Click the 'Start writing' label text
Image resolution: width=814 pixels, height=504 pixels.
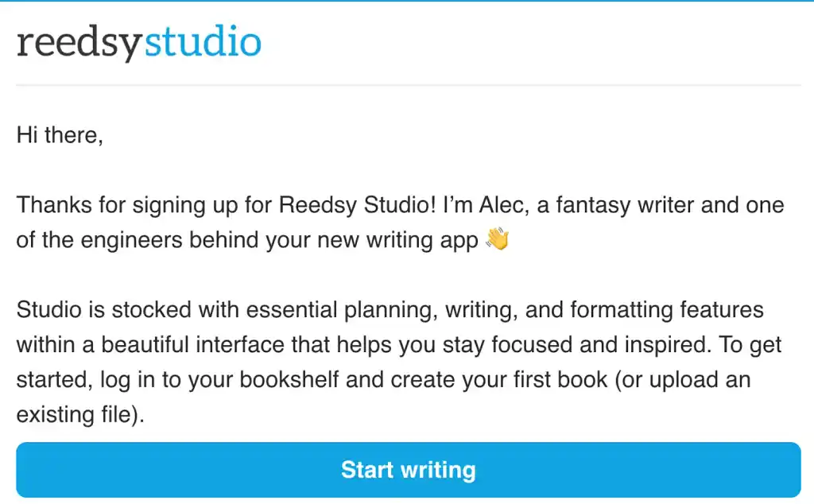point(408,469)
